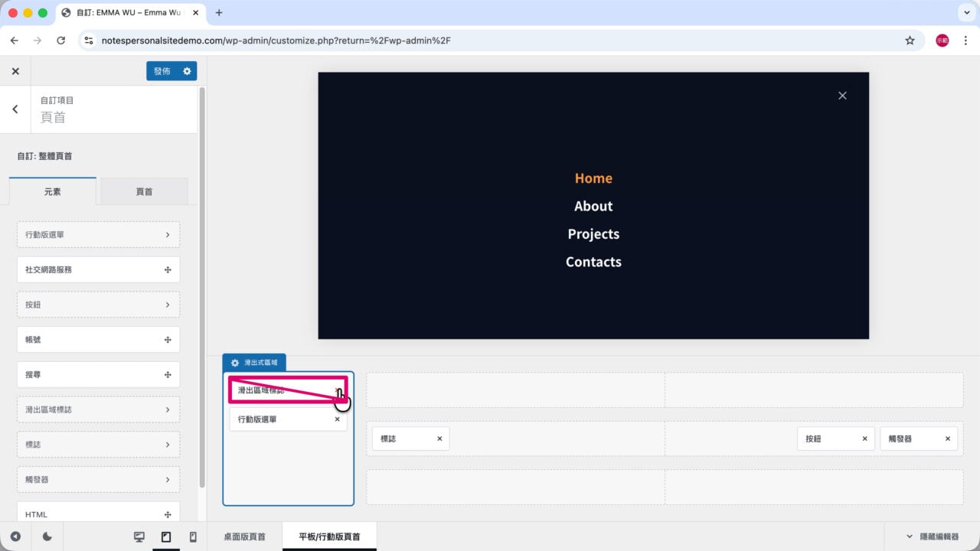Remove the 標誌 element from header row
The height and width of the screenshot is (551, 980).
(439, 439)
